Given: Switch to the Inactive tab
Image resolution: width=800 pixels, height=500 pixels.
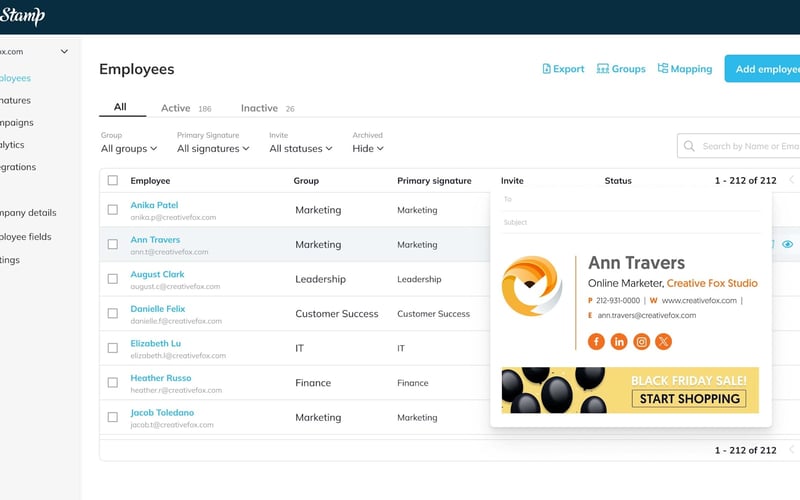Looking at the screenshot, I should coord(267,108).
